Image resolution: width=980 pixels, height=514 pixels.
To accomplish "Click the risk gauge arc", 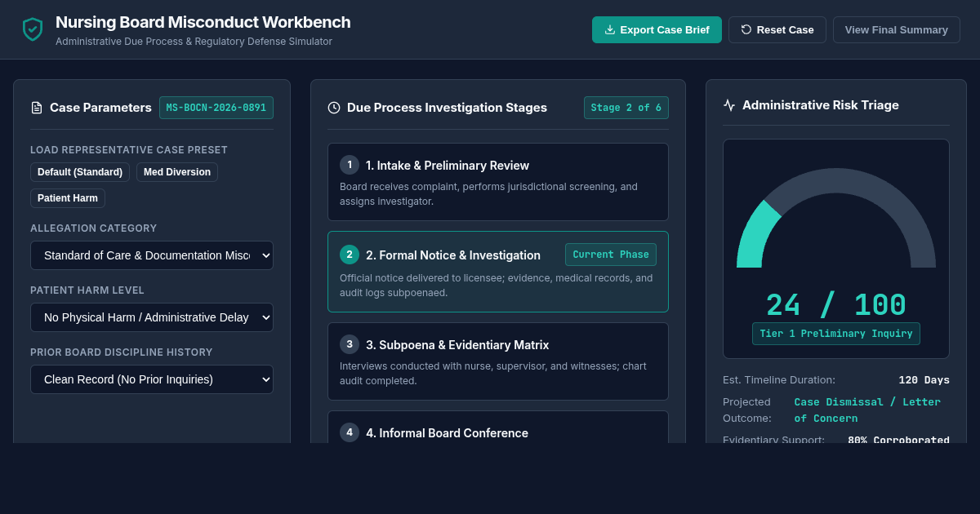I will click(x=836, y=218).
